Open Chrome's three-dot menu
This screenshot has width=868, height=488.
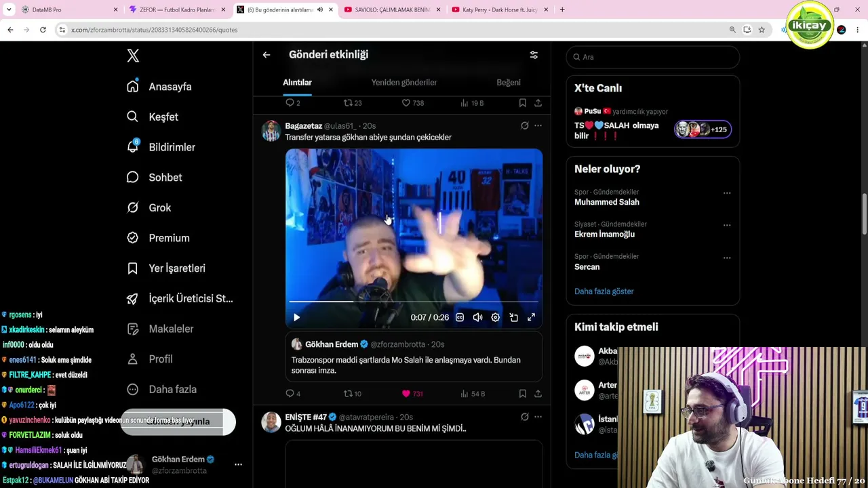click(858, 30)
